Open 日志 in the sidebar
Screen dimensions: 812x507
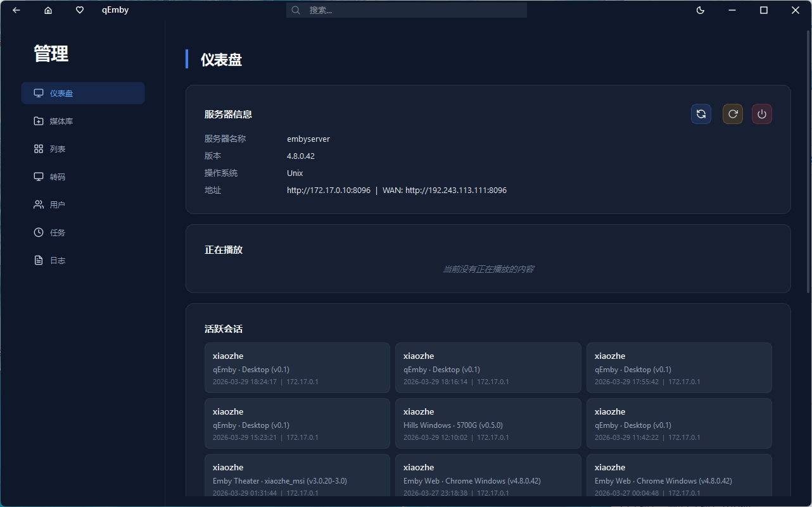click(83, 260)
